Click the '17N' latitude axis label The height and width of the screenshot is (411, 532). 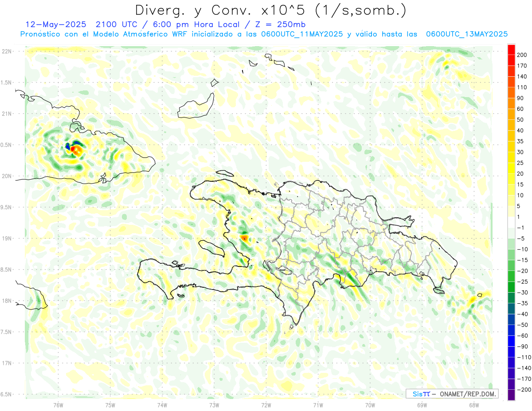[6, 363]
